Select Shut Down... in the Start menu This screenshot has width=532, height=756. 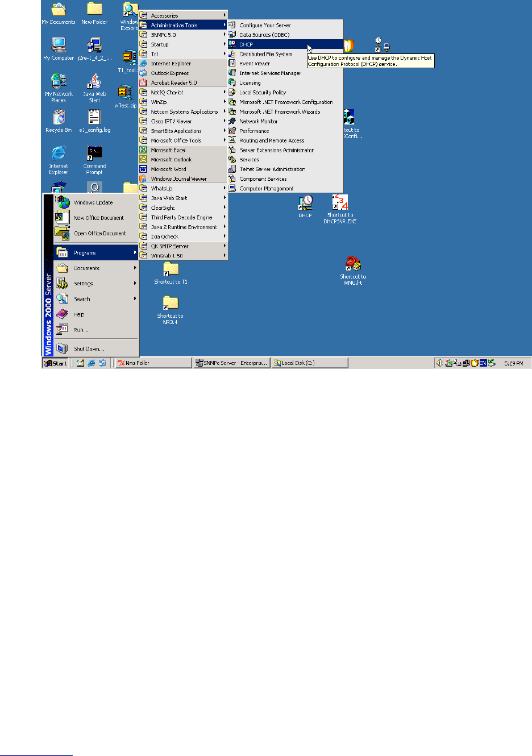click(x=96, y=348)
